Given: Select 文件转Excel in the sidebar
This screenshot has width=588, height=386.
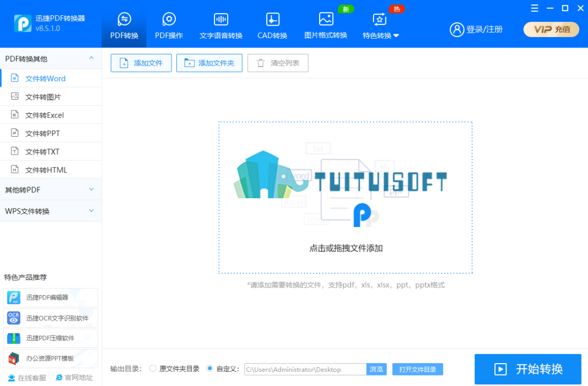Looking at the screenshot, I should pos(51,115).
